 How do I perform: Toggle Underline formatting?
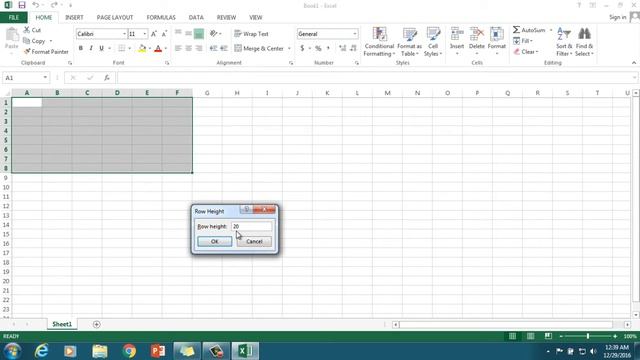[x=101, y=48]
